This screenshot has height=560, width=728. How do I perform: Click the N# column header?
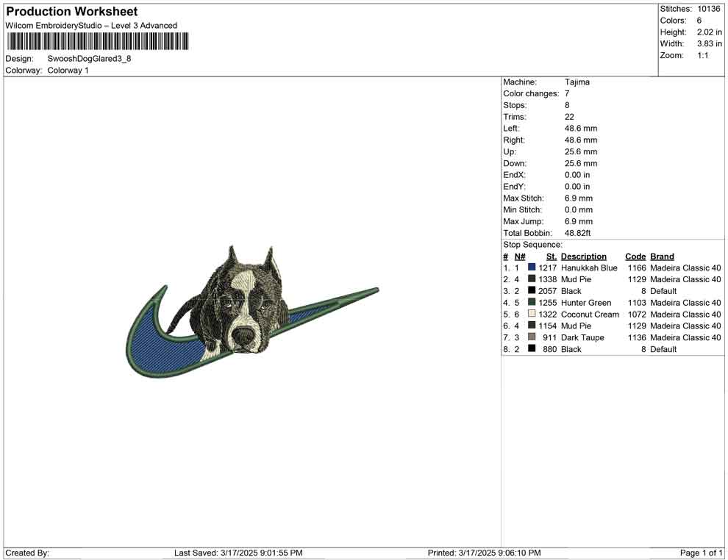[520, 256]
